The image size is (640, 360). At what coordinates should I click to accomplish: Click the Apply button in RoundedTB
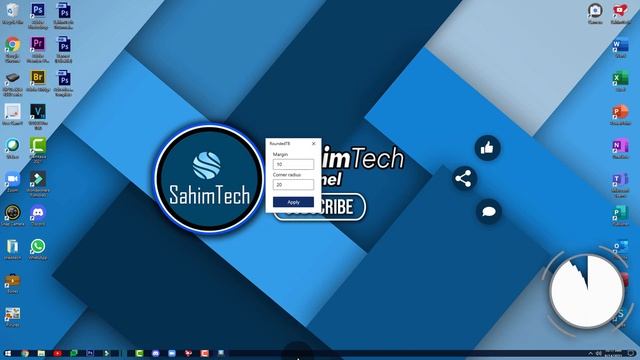point(293,202)
